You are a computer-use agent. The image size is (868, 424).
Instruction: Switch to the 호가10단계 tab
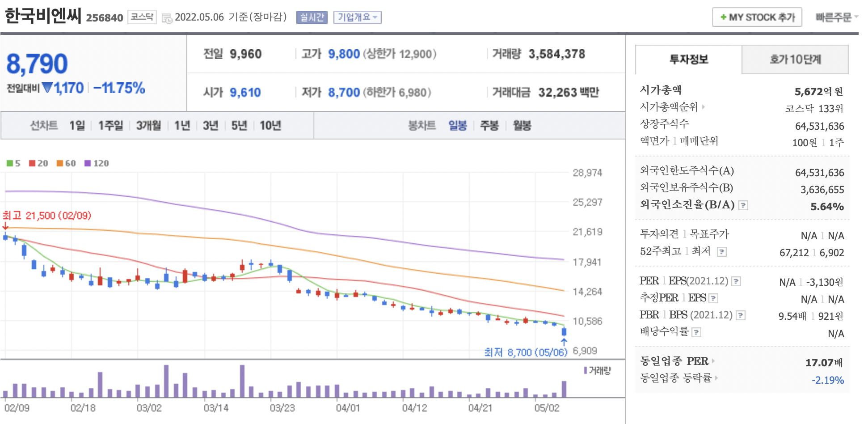click(795, 59)
